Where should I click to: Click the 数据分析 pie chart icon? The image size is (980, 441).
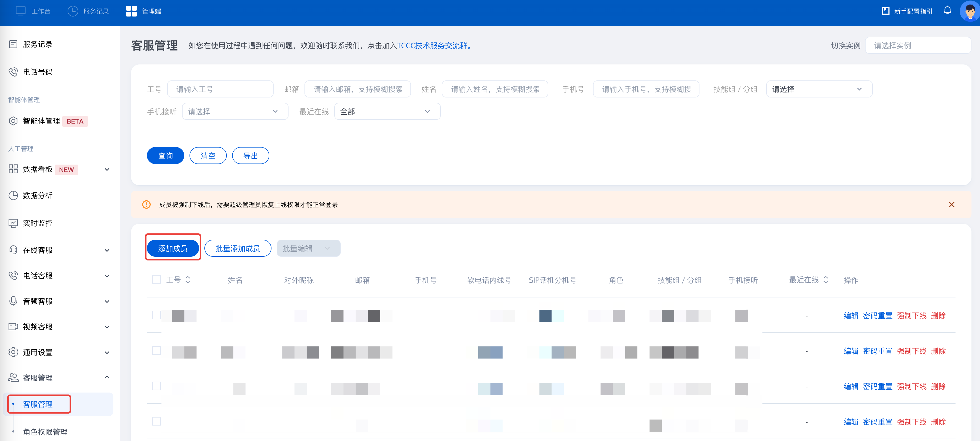coord(13,195)
